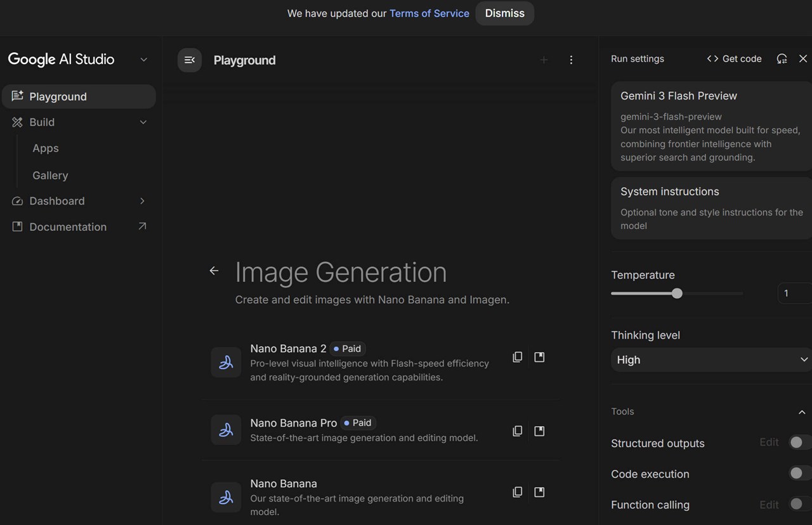Copy the Nano Banana Pro model name
Screen dimensions: 812x525
[x=518, y=431]
